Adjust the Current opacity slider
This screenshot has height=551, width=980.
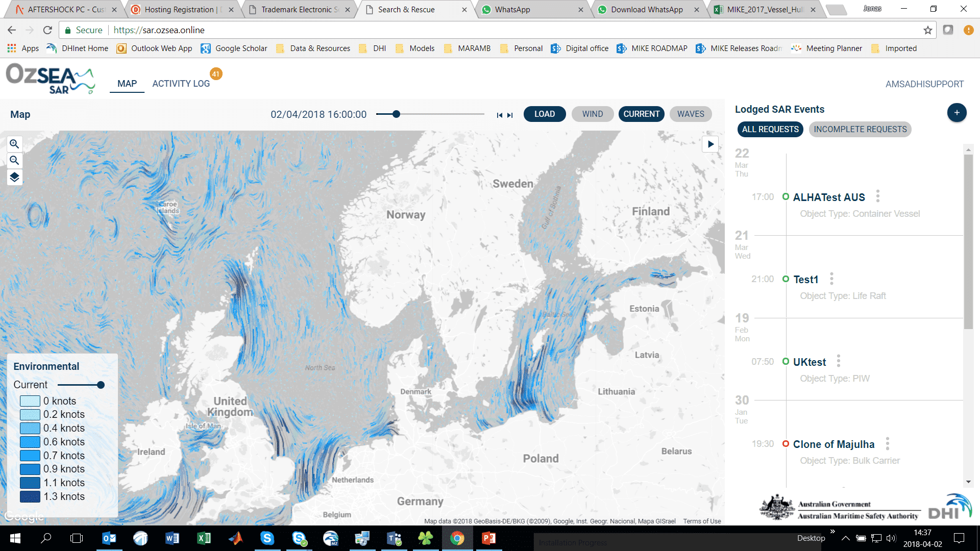tap(101, 385)
